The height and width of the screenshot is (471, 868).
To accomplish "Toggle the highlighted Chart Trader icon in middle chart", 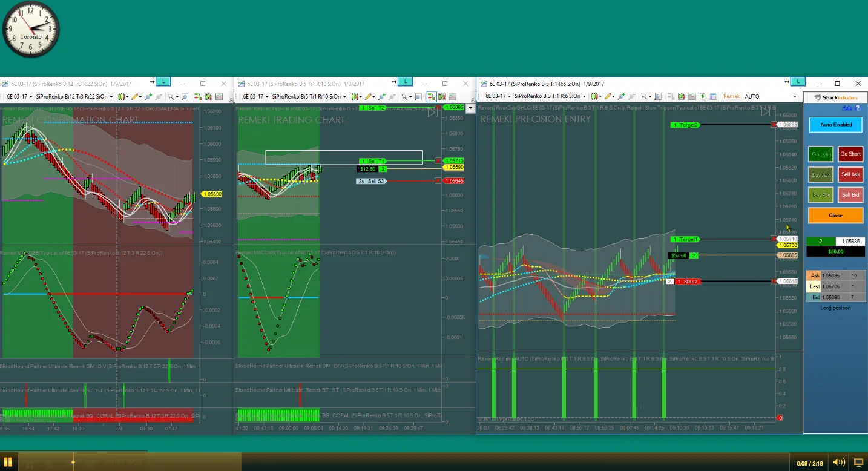I will pos(431,96).
